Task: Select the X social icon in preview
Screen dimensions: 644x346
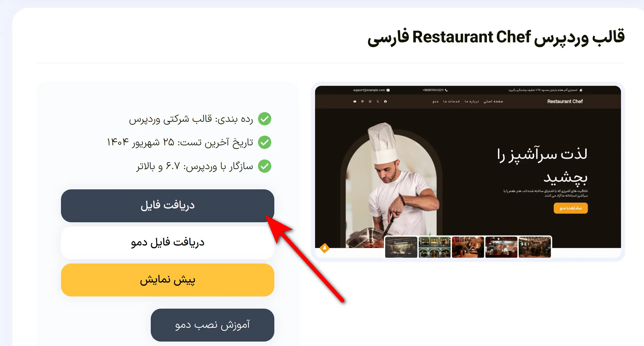Action: coord(378,102)
